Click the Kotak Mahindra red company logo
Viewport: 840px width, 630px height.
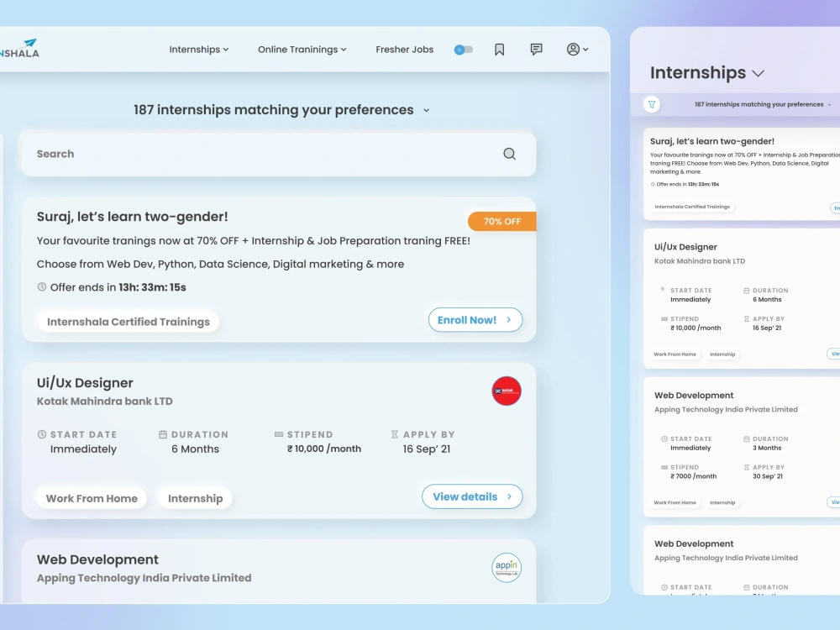point(507,391)
